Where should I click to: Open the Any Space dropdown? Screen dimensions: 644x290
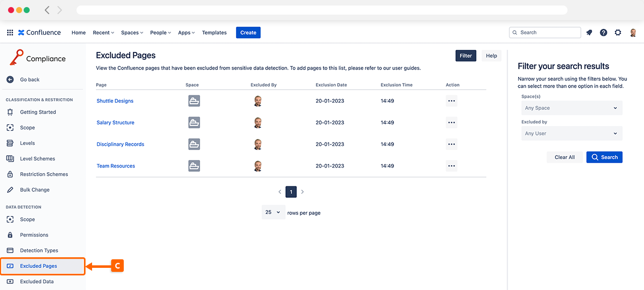pyautogui.click(x=572, y=108)
